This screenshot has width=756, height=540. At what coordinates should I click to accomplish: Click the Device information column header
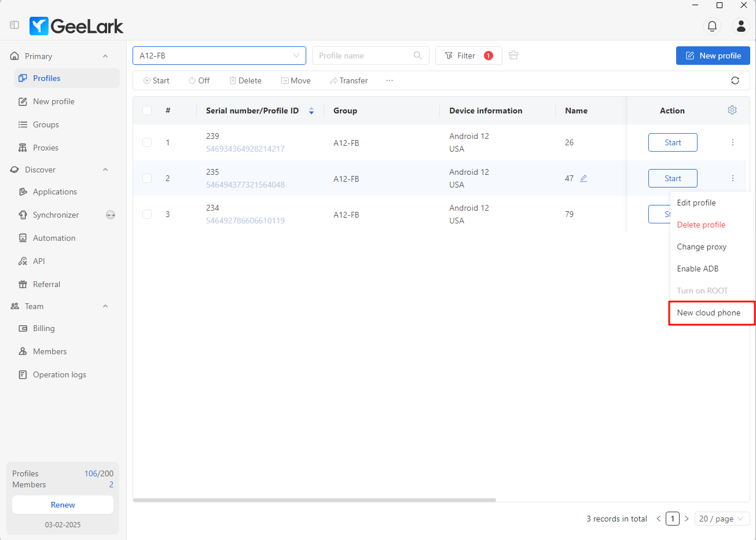486,111
